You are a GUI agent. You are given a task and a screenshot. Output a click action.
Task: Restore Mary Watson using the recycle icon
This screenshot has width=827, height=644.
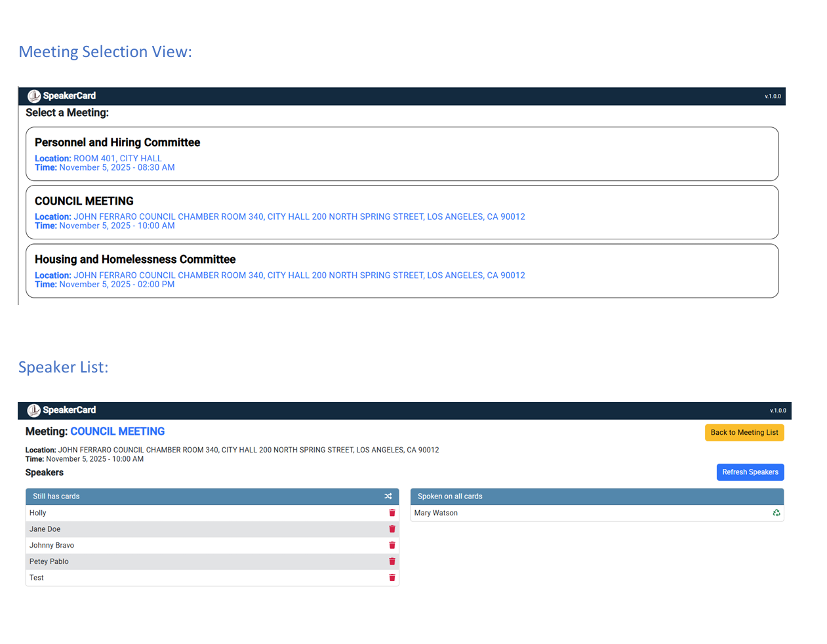click(777, 513)
